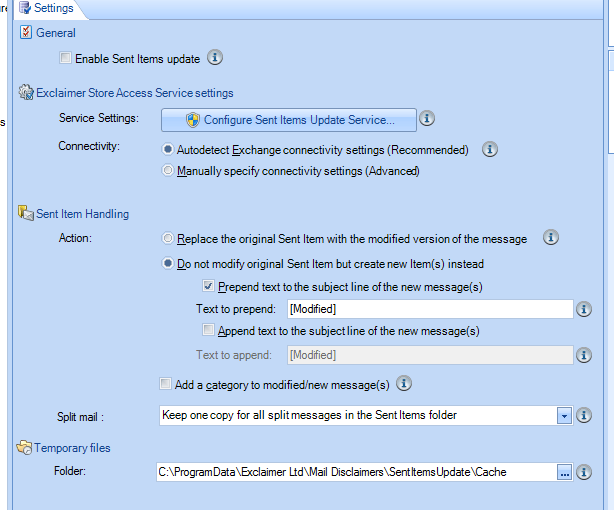This screenshot has height=510, width=614.
Task: Click the shield icon on Configure button
Action: click(193, 120)
